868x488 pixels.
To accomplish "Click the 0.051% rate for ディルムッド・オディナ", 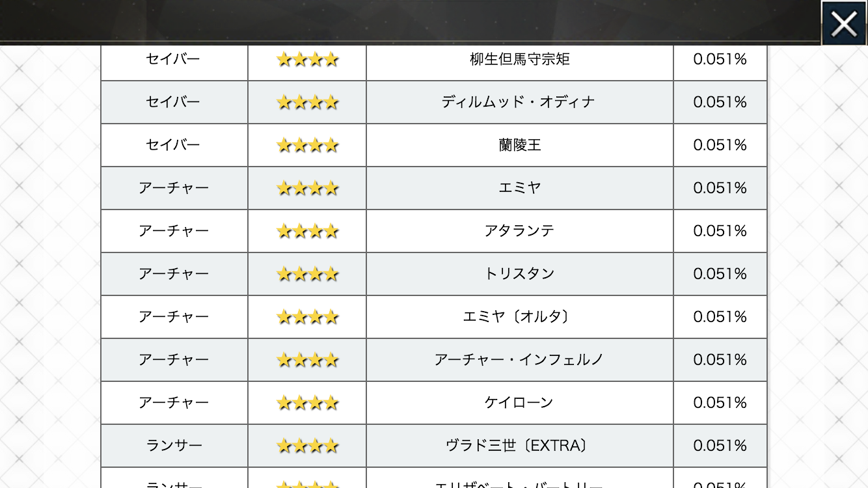I will 720,102.
